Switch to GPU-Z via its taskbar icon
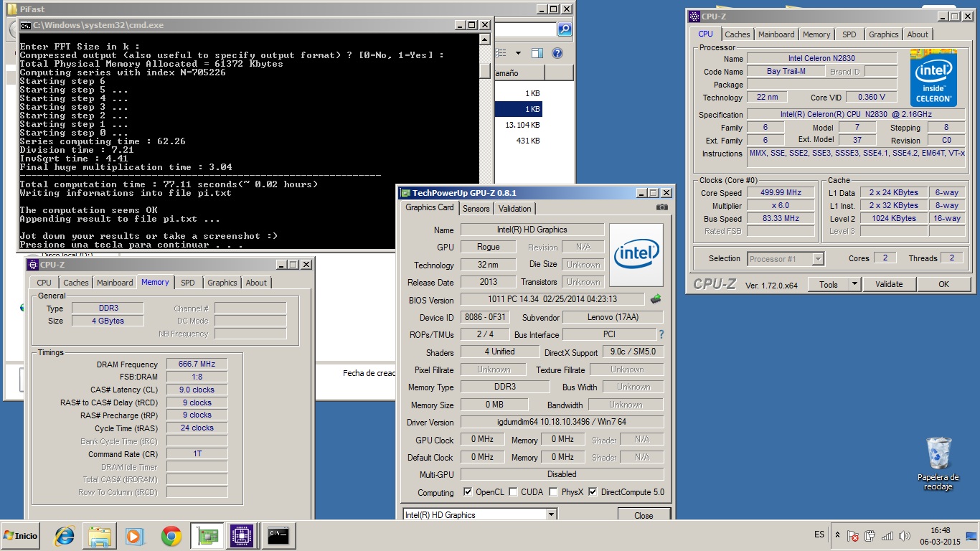The image size is (980, 551). [207, 536]
